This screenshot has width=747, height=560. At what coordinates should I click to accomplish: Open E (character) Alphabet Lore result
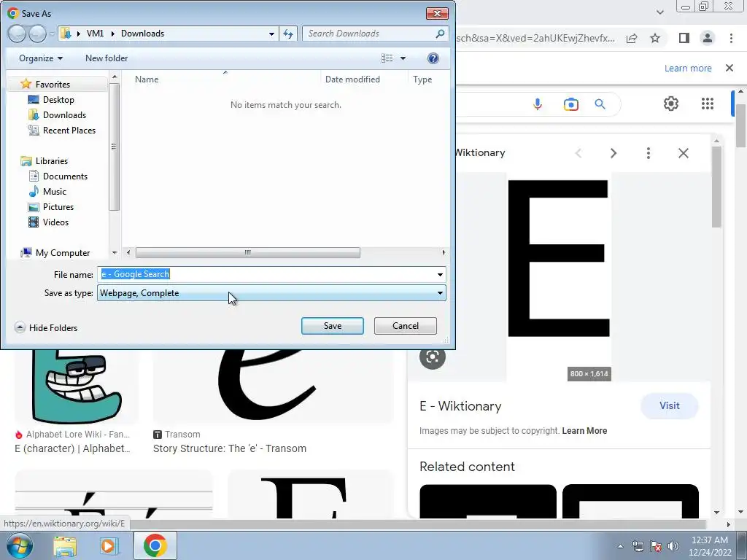pyautogui.click(x=72, y=448)
